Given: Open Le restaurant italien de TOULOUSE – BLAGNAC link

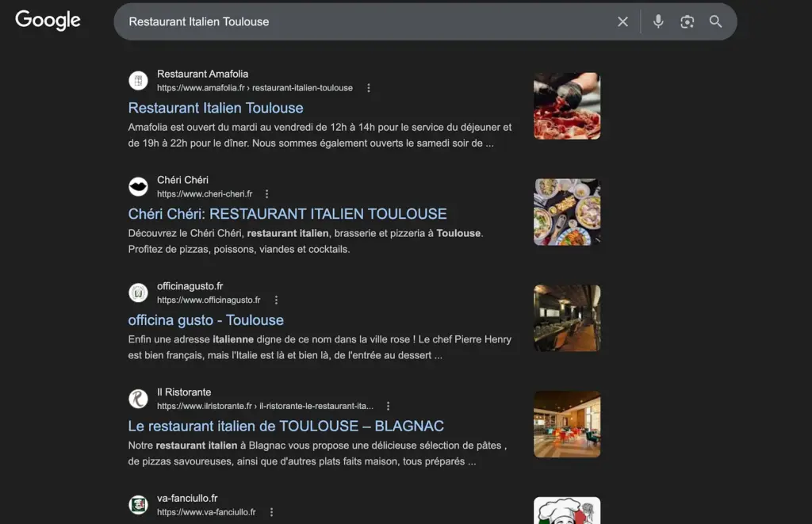Looking at the screenshot, I should [x=285, y=426].
